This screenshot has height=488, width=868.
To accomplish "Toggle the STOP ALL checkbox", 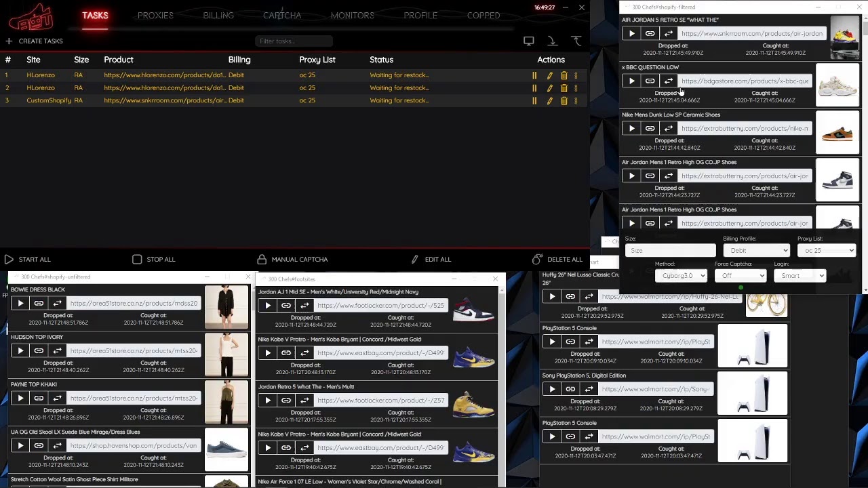I will (x=137, y=260).
